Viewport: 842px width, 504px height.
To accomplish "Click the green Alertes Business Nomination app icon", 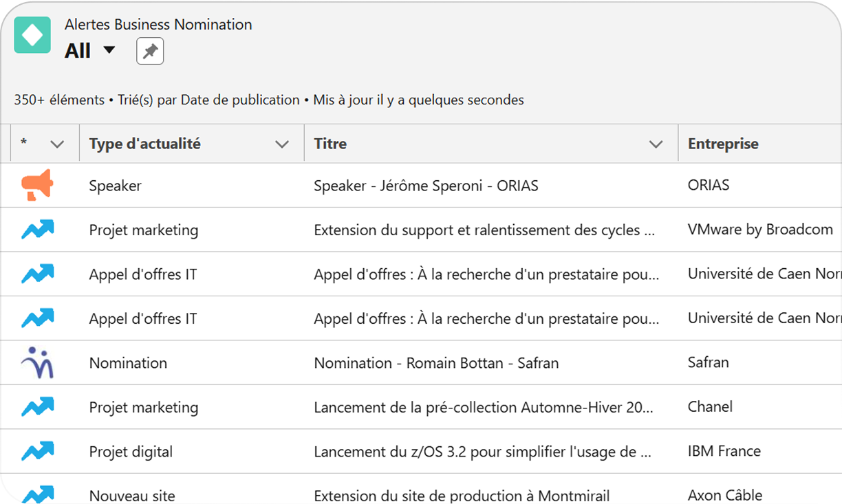I will 32,35.
